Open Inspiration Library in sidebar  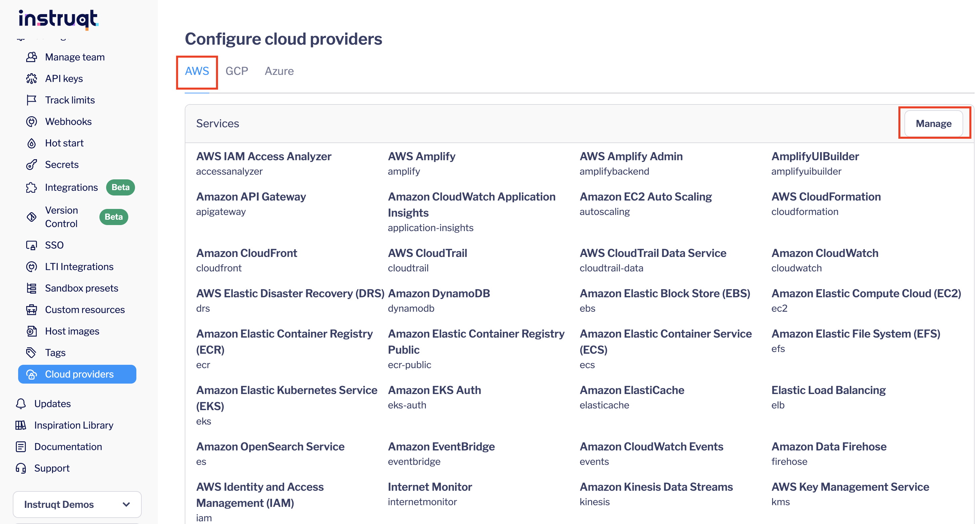point(74,425)
